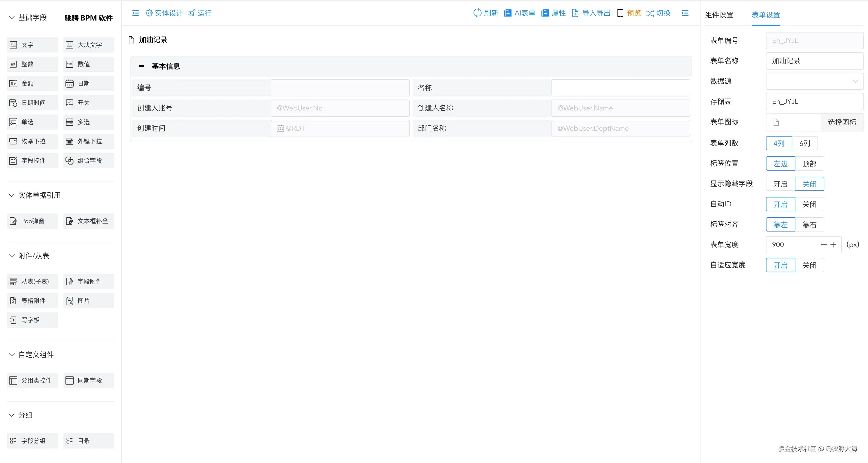Click the 表单名称 input field

tap(814, 61)
